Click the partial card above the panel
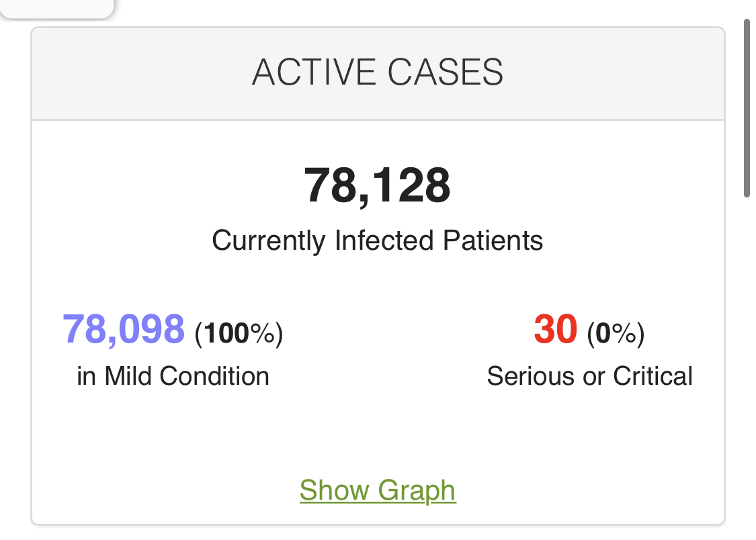Screen dimensions: 756x540 pyautogui.click(x=57, y=8)
